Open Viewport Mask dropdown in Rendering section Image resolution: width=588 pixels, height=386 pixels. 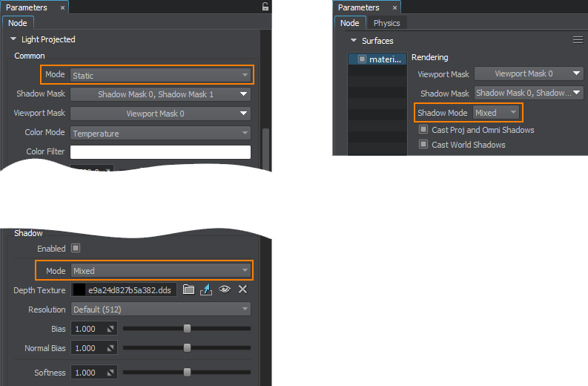tap(529, 73)
